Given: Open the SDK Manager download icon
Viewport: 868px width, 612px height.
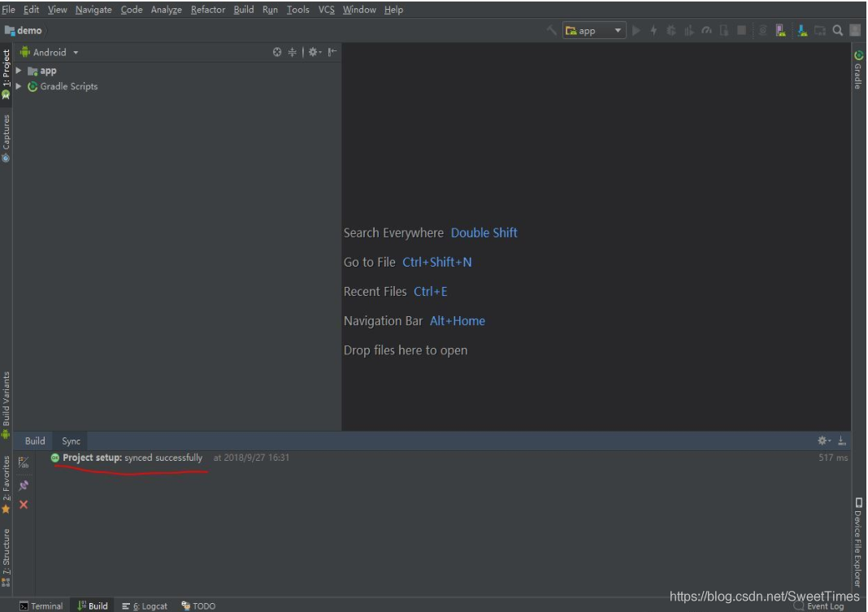Looking at the screenshot, I should (802, 30).
